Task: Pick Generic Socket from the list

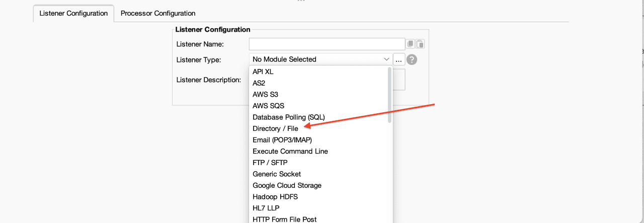Action: 320,174
